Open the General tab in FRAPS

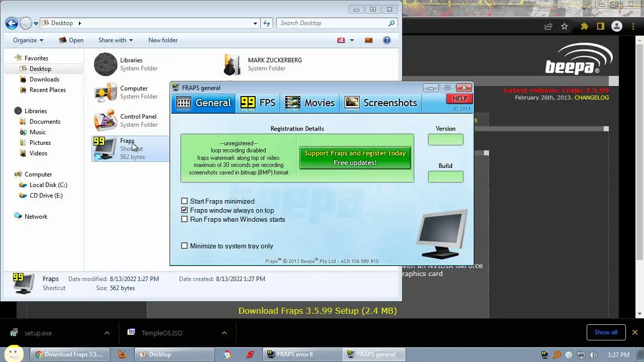coord(203,103)
